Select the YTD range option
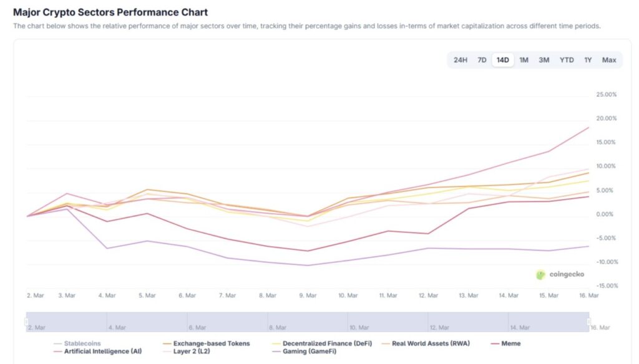This screenshot has width=639, height=364. pyautogui.click(x=566, y=60)
